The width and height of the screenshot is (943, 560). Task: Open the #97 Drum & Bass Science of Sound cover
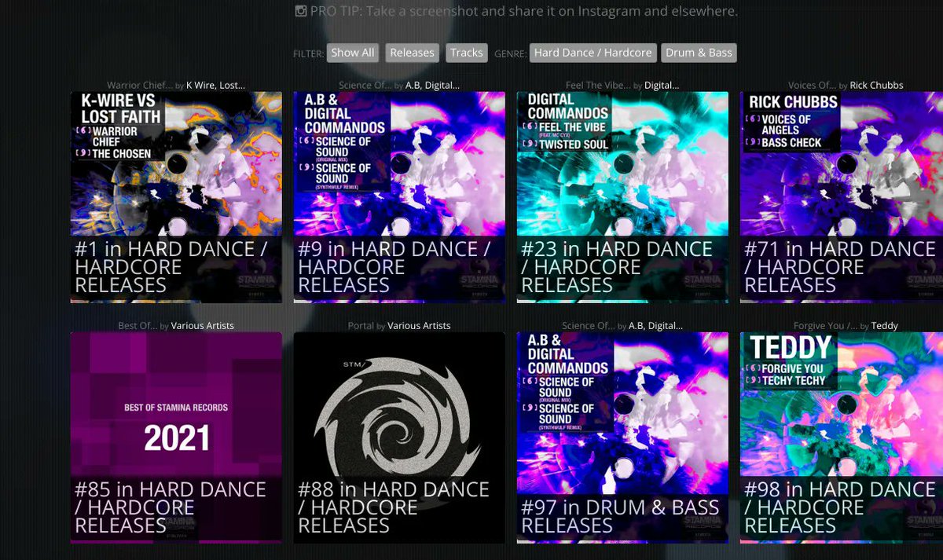click(622, 437)
